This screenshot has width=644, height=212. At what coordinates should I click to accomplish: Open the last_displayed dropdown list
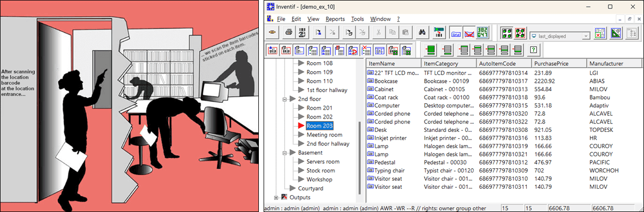tap(585, 36)
